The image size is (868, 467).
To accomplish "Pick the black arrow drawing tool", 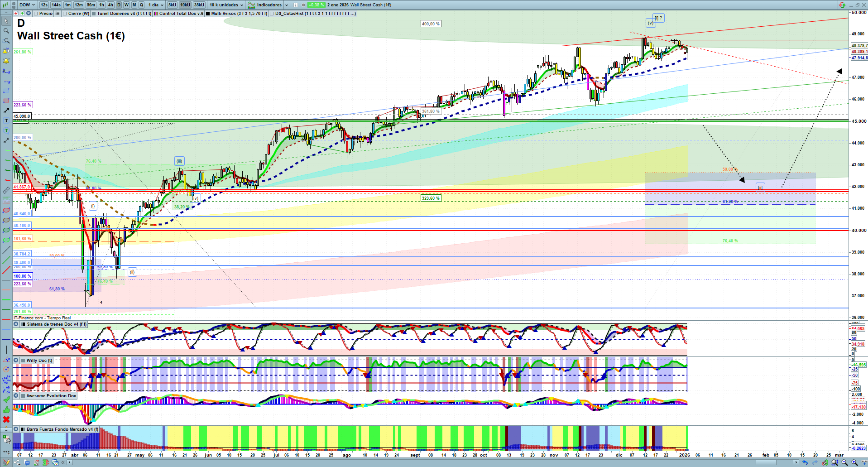I will point(6,111).
